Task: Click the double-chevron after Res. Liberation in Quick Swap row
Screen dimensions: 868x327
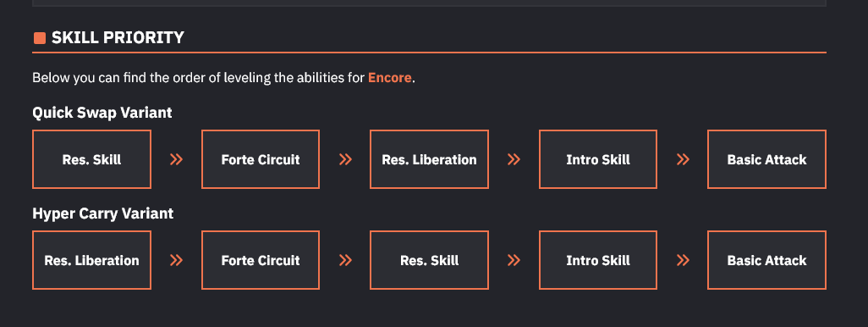Action: [514, 159]
